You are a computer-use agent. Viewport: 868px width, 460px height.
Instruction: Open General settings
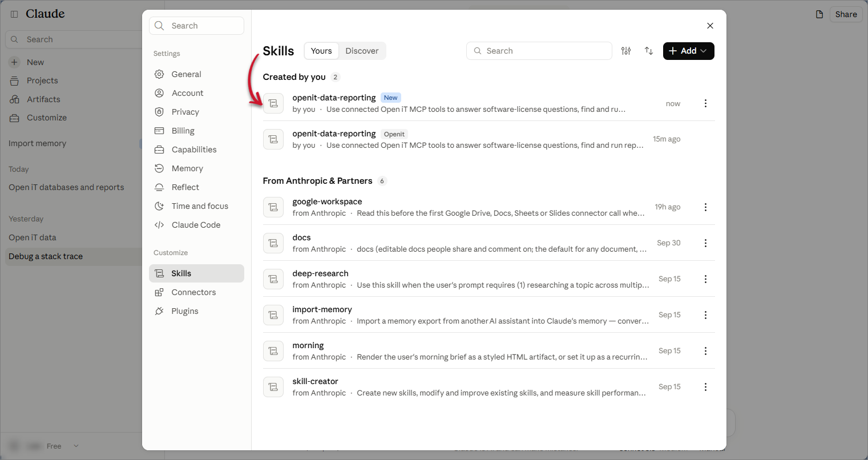[196, 74]
